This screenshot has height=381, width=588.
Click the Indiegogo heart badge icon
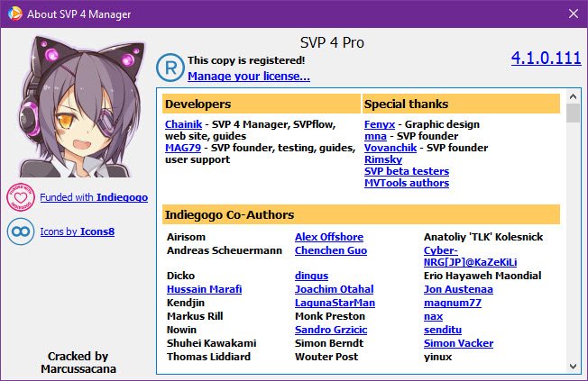pos(21,197)
